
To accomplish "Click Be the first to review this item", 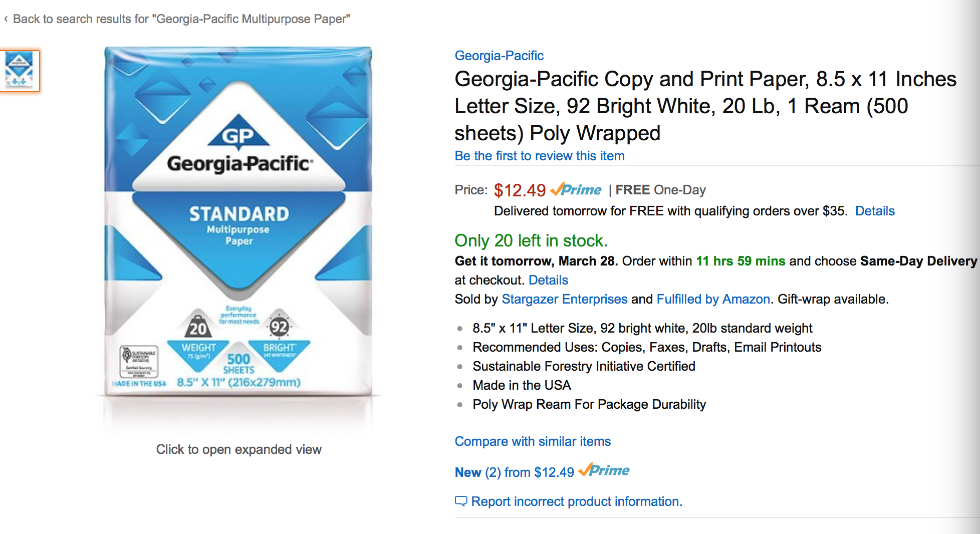I will 540,156.
